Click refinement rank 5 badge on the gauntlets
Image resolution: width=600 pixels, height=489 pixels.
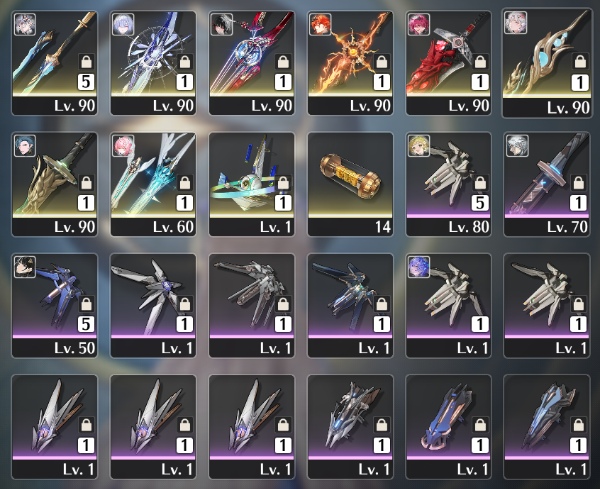pos(480,203)
